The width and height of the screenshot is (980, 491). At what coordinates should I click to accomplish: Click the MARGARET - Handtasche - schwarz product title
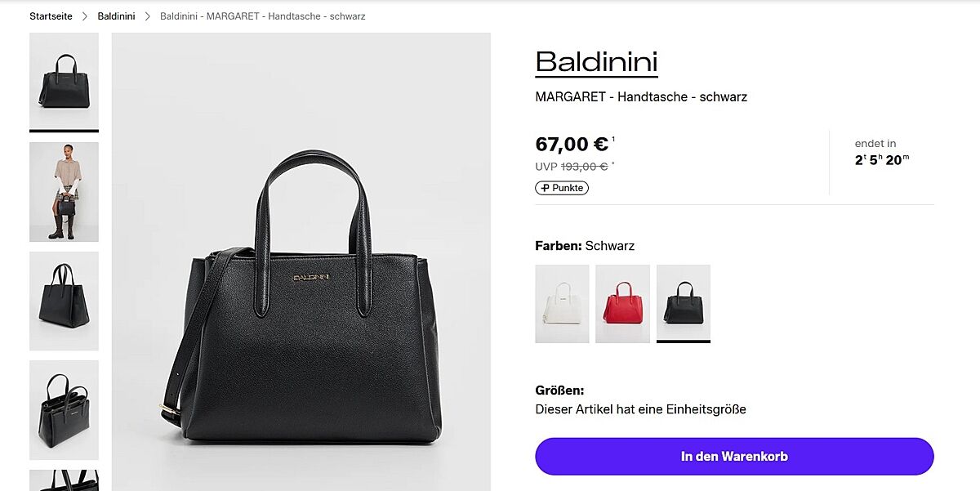coord(641,97)
